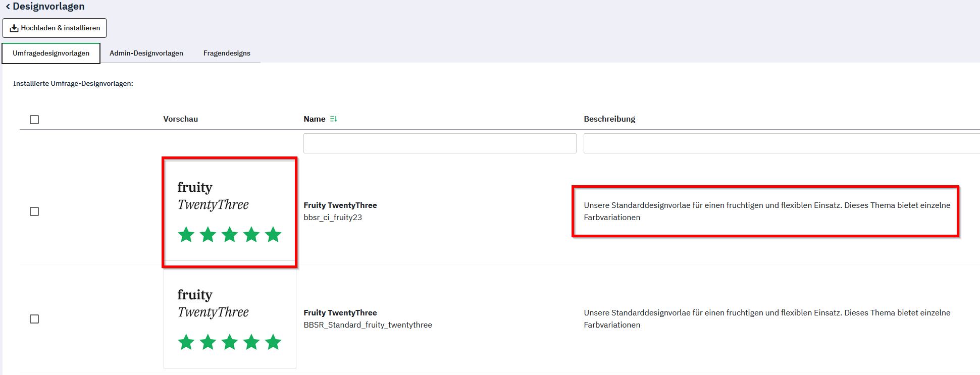Open the BBSR_Standard_fruity_twentythree preview thumbnail
Screen dimensions: 980x375
[x=230, y=319]
